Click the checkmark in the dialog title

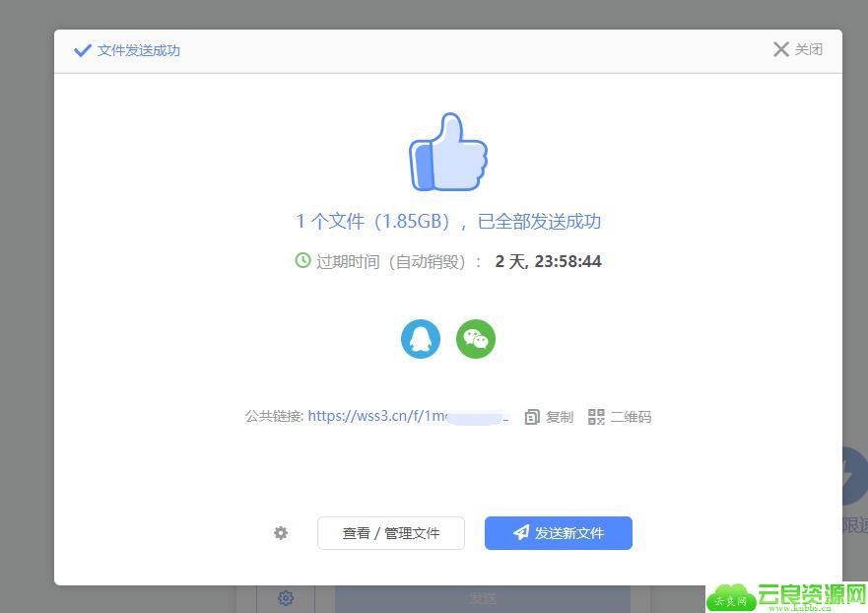click(x=83, y=50)
